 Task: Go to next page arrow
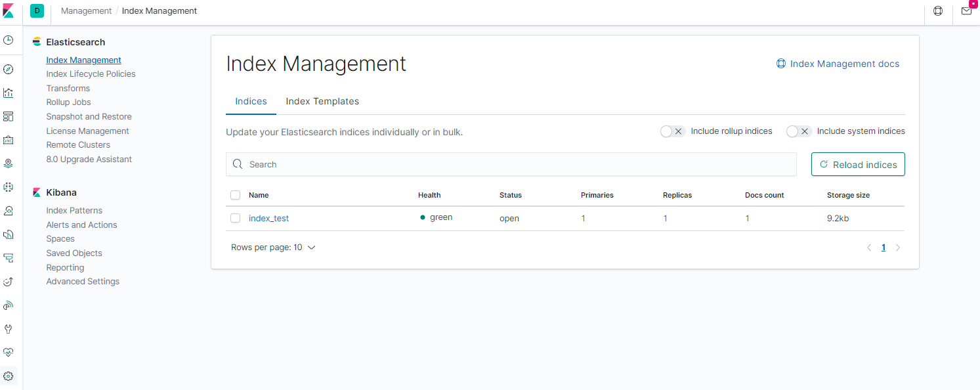tap(898, 248)
